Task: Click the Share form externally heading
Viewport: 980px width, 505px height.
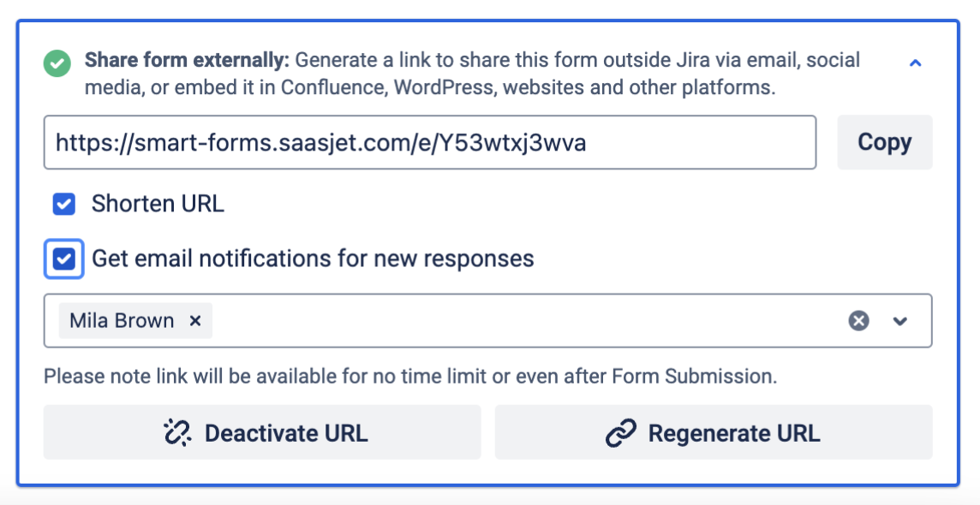Action: pos(188,61)
